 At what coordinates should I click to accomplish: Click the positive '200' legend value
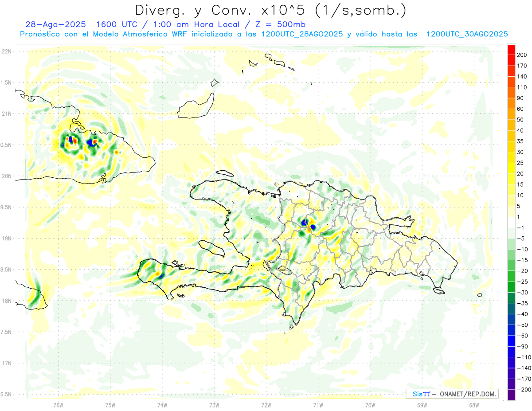(x=522, y=55)
